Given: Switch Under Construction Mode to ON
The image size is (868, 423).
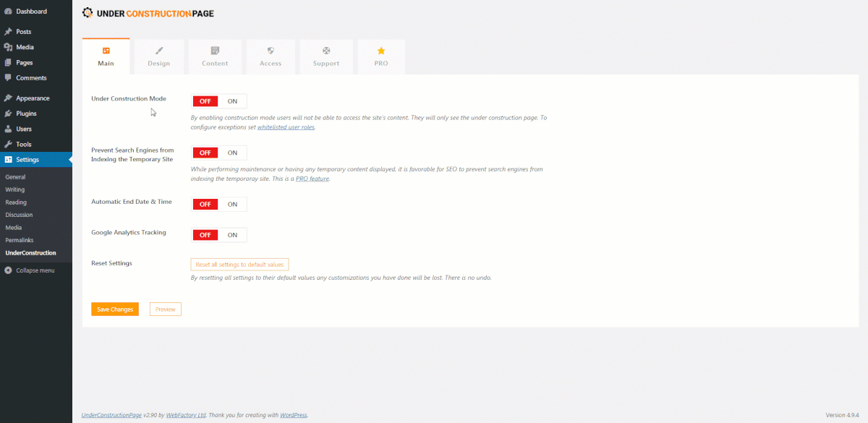Looking at the screenshot, I should coord(232,101).
